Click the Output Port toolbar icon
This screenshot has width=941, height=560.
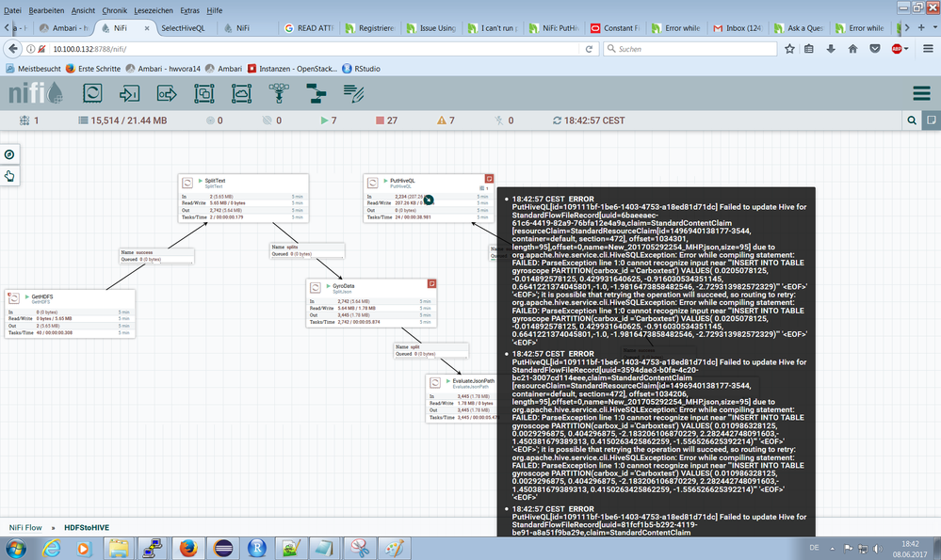[x=167, y=93]
